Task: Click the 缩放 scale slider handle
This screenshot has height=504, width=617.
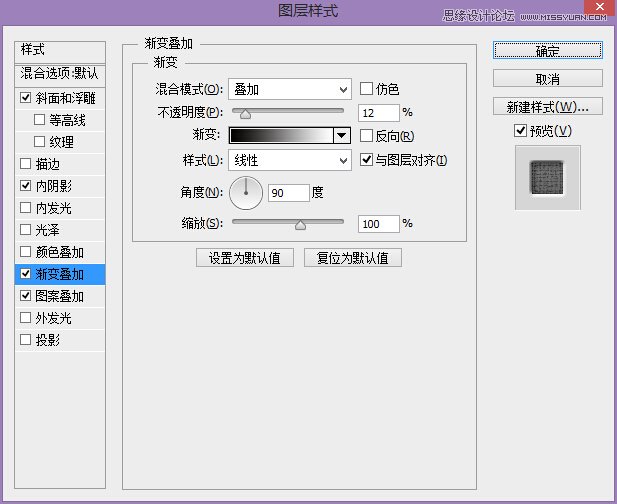Action: click(x=300, y=225)
